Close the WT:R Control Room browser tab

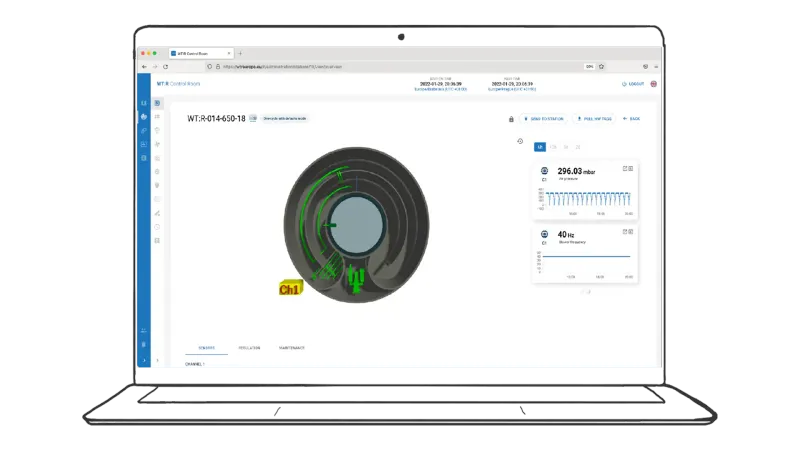point(229,53)
